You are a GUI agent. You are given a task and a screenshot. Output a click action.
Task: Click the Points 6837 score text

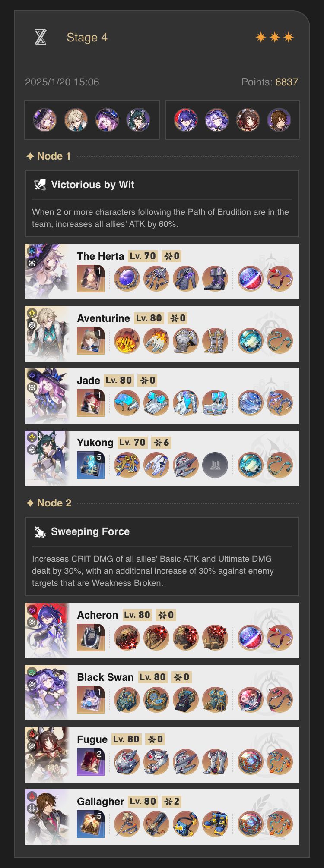pyautogui.click(x=270, y=82)
